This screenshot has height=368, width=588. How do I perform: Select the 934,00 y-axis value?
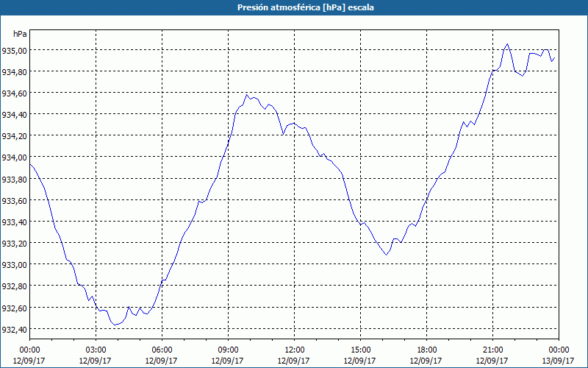coord(14,157)
